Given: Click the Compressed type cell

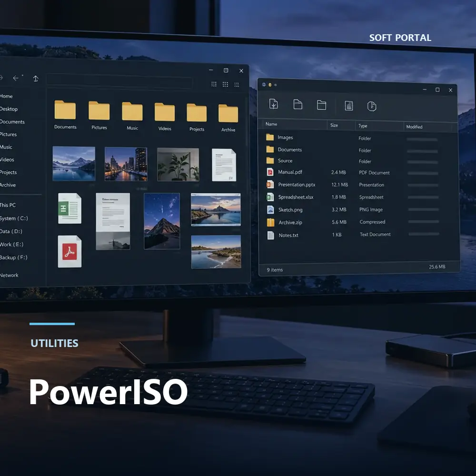Looking at the screenshot, I should tap(373, 222).
